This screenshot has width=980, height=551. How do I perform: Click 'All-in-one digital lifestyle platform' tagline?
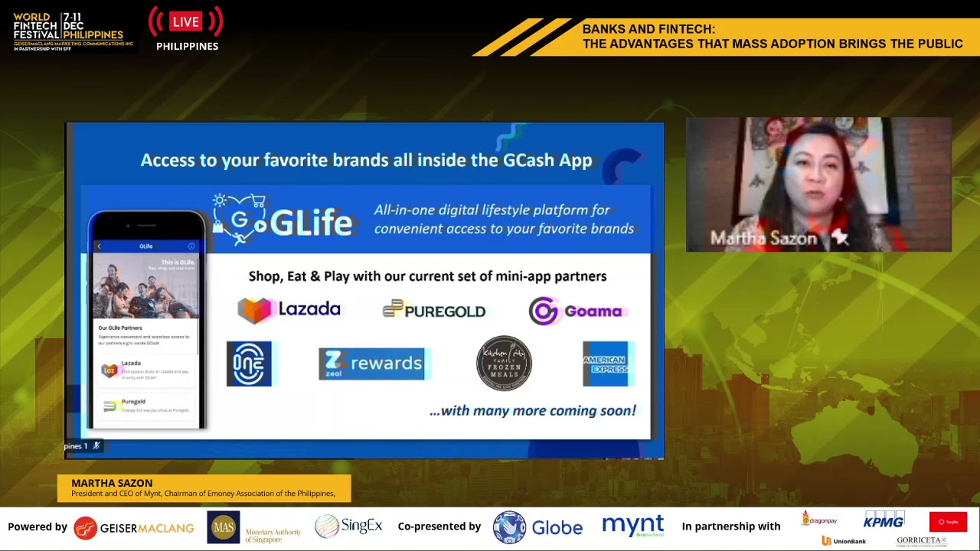(x=504, y=219)
